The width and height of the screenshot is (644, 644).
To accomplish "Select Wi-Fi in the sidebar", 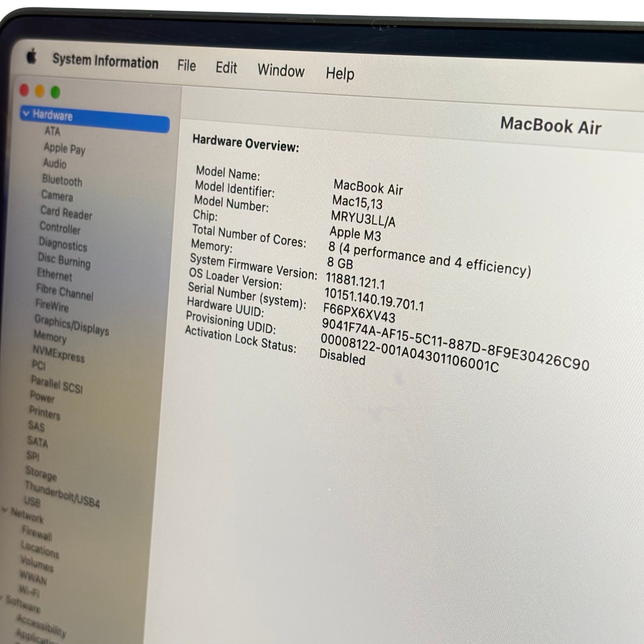I will (29, 591).
